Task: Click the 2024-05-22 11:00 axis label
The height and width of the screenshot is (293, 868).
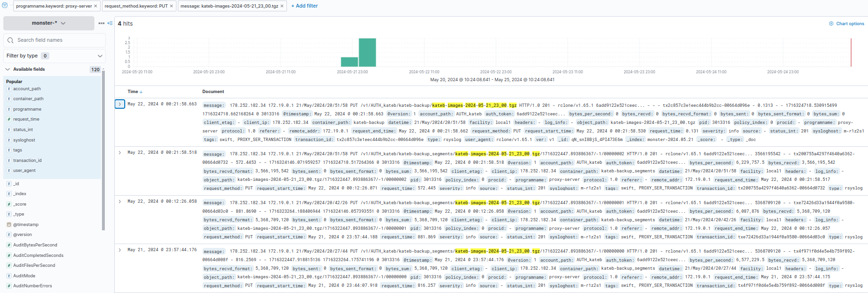Action: click(424, 72)
